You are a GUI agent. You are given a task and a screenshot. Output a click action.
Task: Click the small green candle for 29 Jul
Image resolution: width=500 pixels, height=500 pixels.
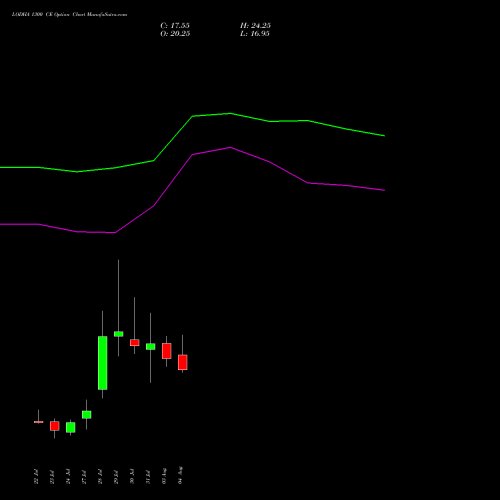coord(119,334)
